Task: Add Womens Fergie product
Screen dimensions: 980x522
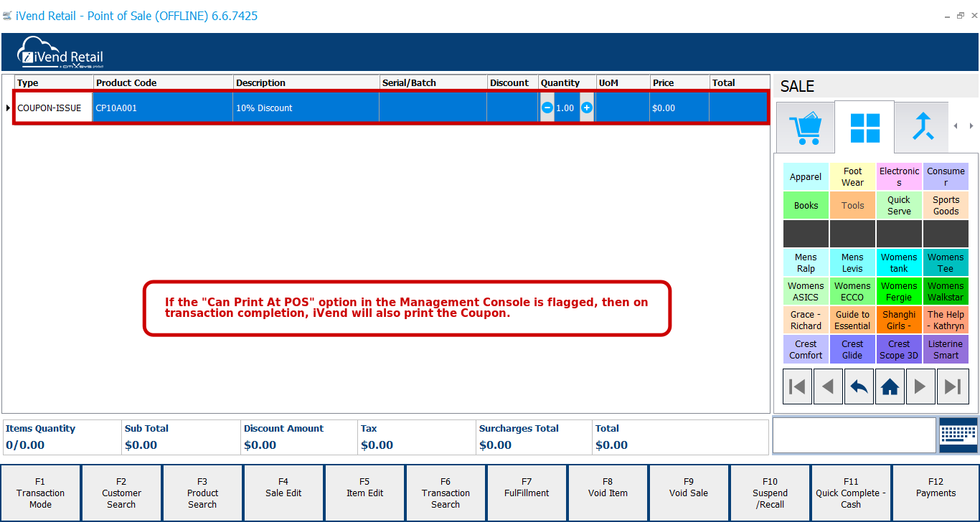Action: coord(899,291)
